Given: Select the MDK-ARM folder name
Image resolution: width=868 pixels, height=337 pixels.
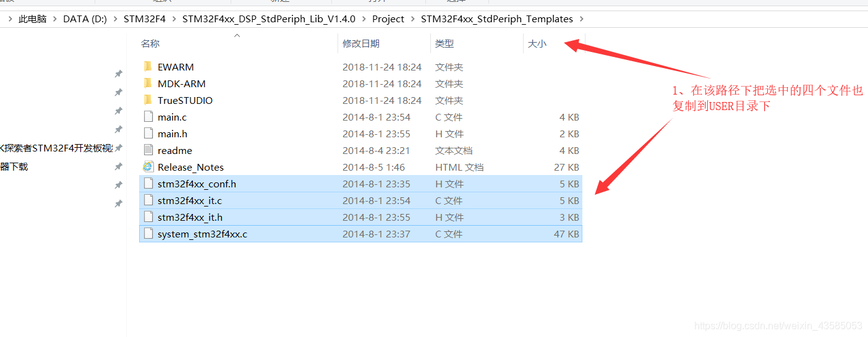Looking at the screenshot, I should (x=182, y=83).
